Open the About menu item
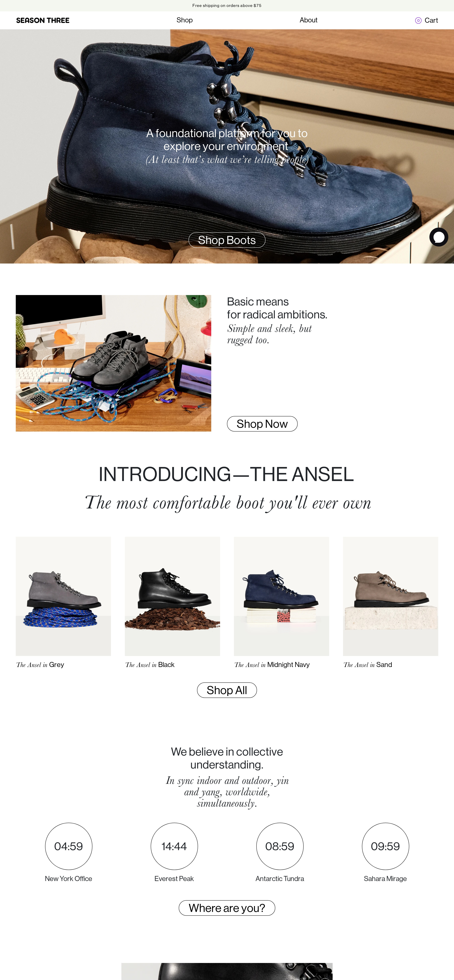454x980 pixels. click(308, 20)
